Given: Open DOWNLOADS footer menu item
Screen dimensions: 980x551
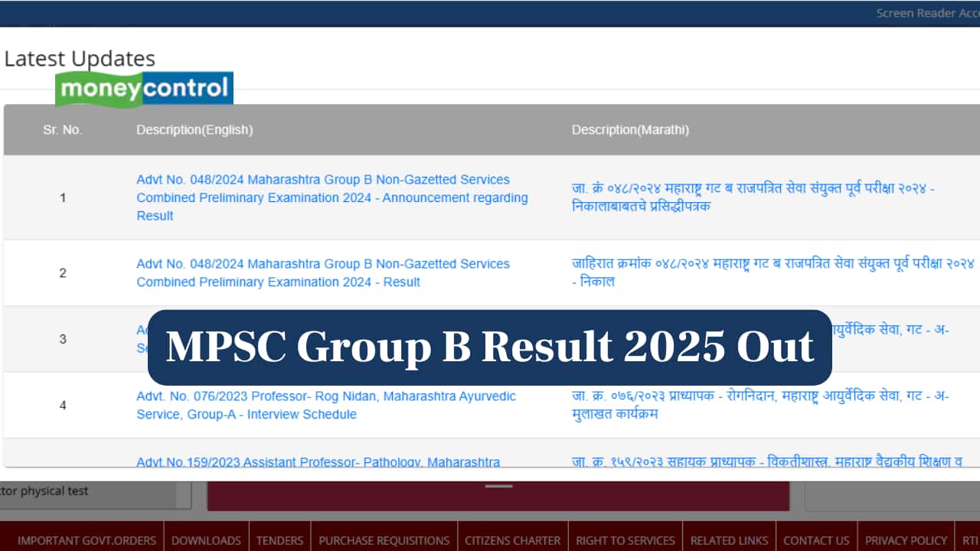Looking at the screenshot, I should tap(206, 540).
